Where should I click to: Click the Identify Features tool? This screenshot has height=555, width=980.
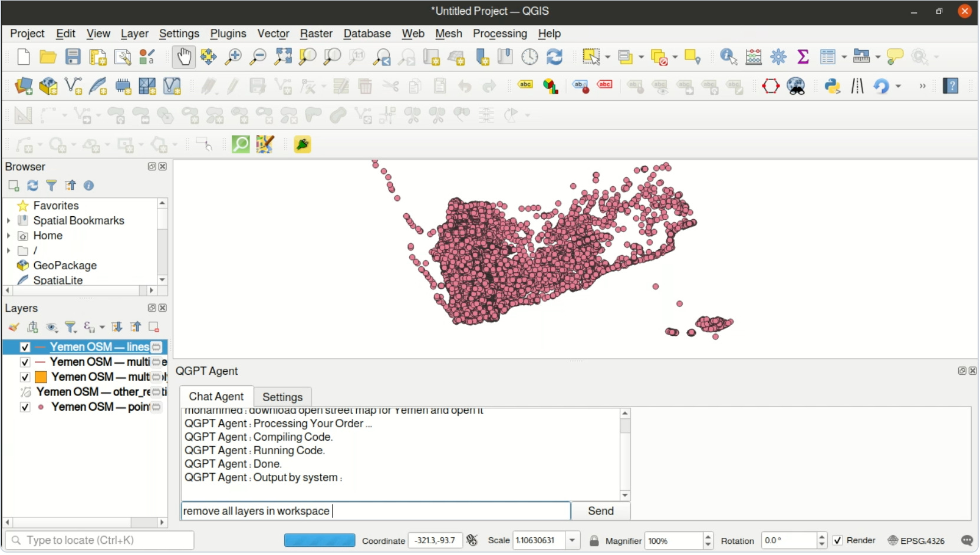coord(728,57)
